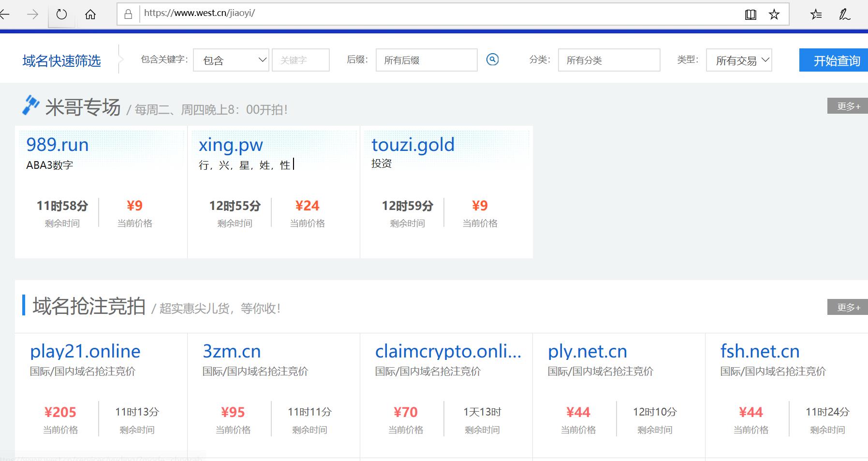
Task: Click the ¥95 price on 3zm.cn
Action: pyautogui.click(x=233, y=412)
